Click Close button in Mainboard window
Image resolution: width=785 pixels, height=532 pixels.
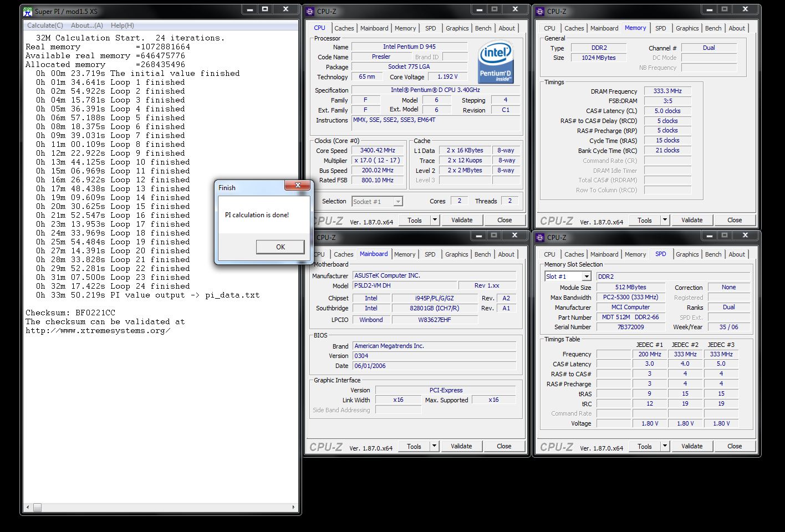coord(504,446)
